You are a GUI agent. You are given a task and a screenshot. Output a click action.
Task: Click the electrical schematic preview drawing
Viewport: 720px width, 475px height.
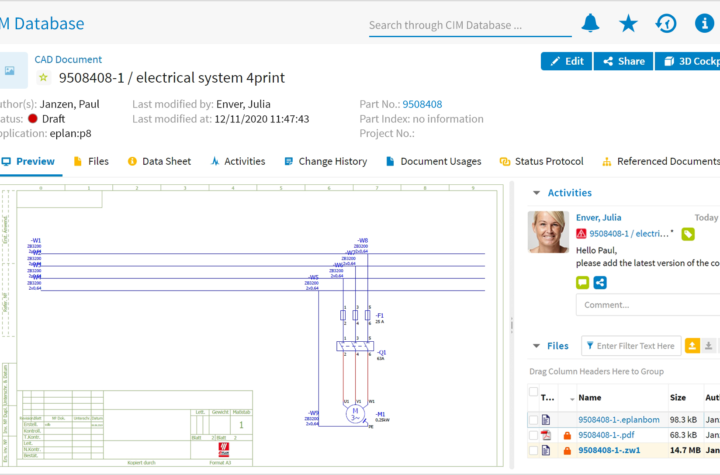pyautogui.click(x=252, y=325)
